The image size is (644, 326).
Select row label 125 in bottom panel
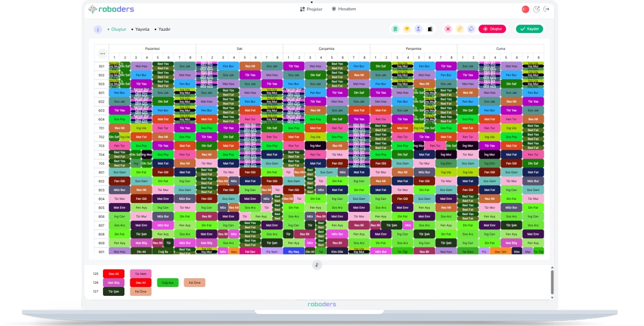(96, 274)
